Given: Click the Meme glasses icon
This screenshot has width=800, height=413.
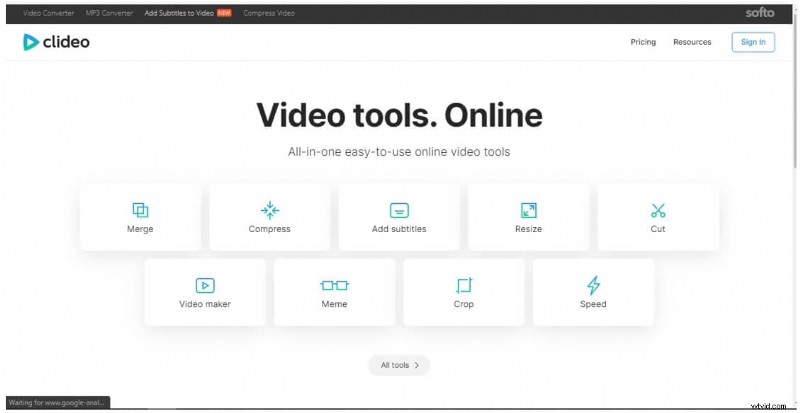Looking at the screenshot, I should pos(335,285).
